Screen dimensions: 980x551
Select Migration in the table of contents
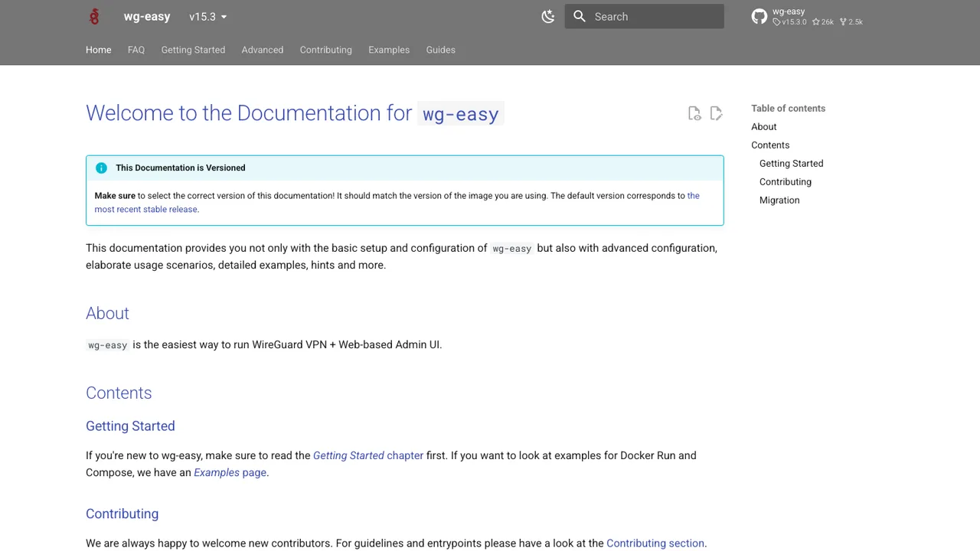coord(779,201)
